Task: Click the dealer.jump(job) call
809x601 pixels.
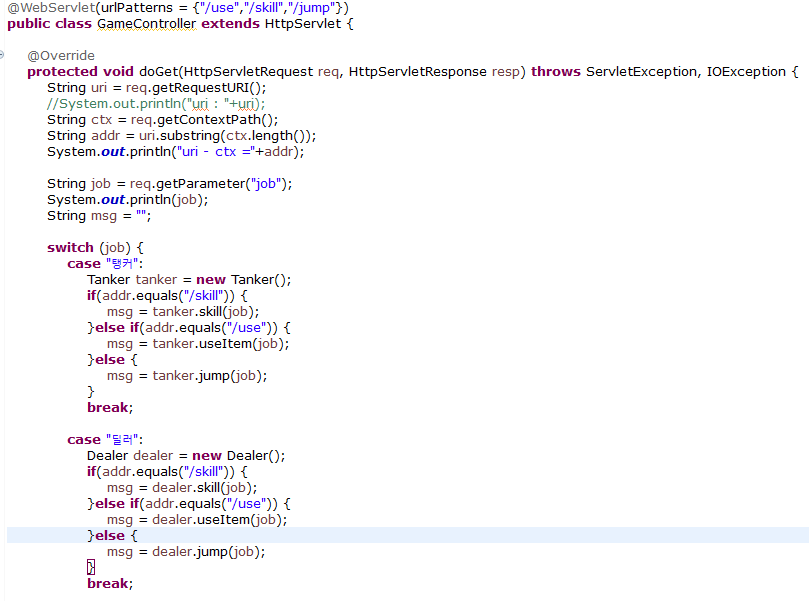Action: [206, 551]
